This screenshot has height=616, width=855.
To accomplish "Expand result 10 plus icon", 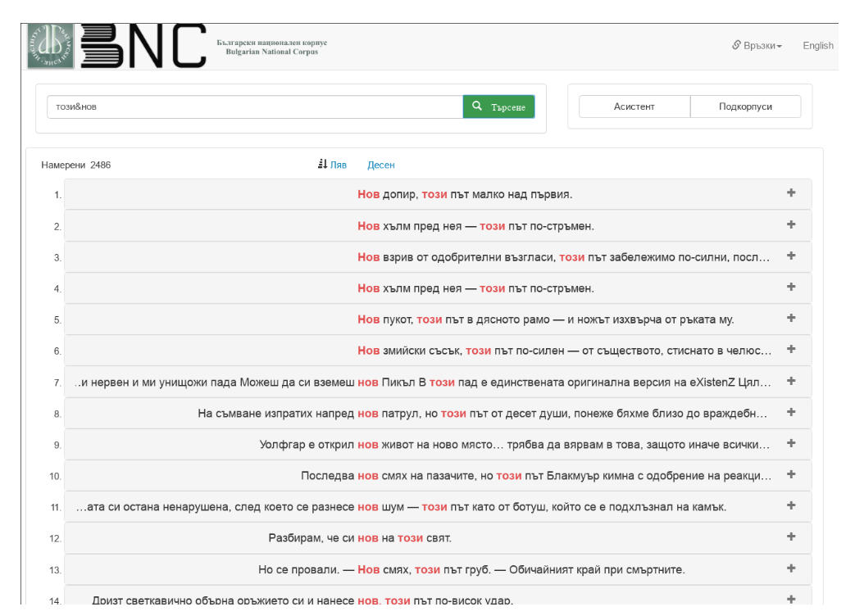I will pos(791,474).
